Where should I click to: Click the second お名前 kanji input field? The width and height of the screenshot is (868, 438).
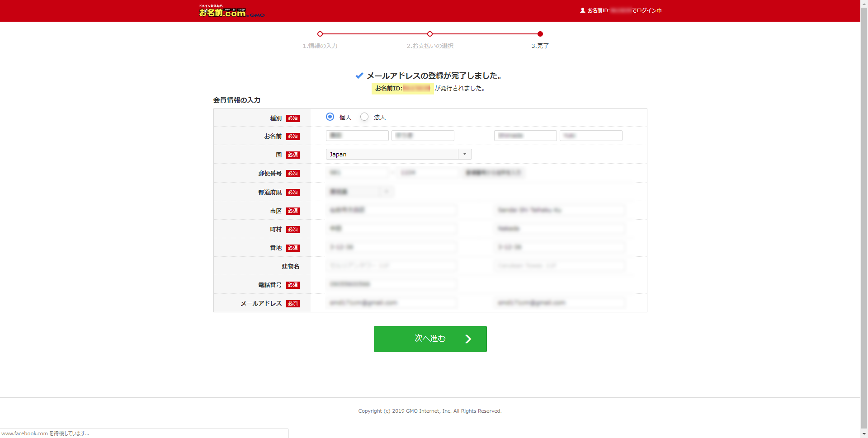(423, 136)
